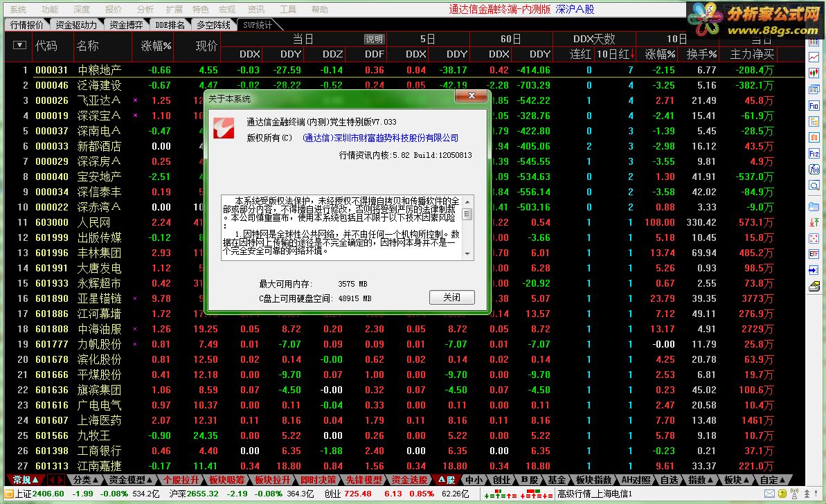This screenshot has height=504, width=826.
Task: Open the dropdown arrow left of 代码 header
Action: 19,45
